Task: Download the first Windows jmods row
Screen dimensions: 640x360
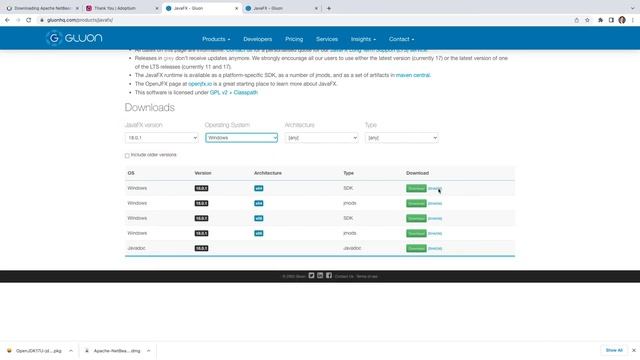Action: coord(416,203)
